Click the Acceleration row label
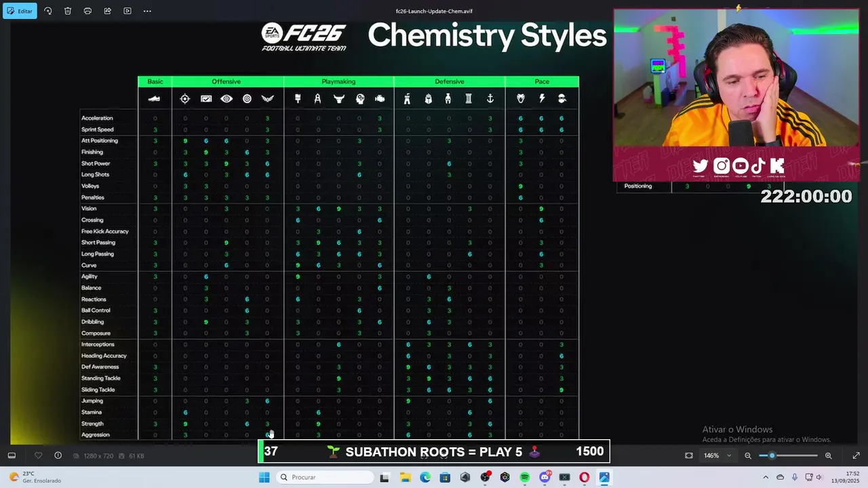 tap(97, 118)
